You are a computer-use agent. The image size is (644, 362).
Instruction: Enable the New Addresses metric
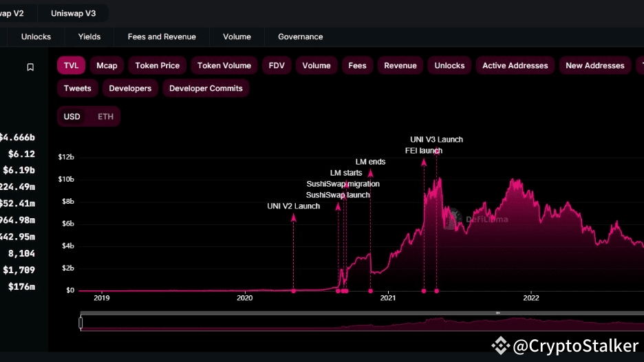pos(594,65)
